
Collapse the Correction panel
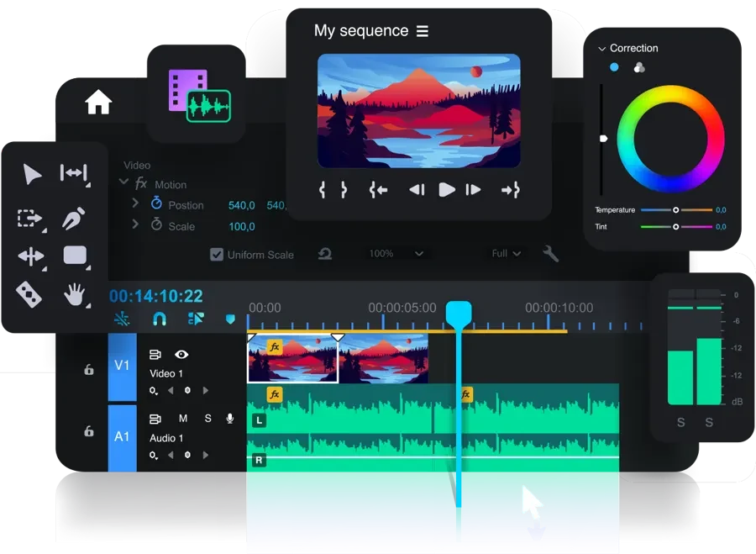pos(601,49)
